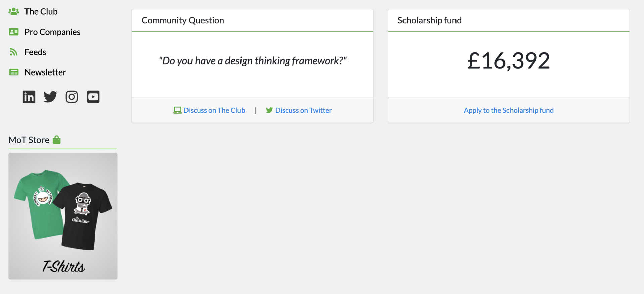This screenshot has height=294, width=644.
Task: Follow the Discuss on The Club link
Action: (x=214, y=110)
